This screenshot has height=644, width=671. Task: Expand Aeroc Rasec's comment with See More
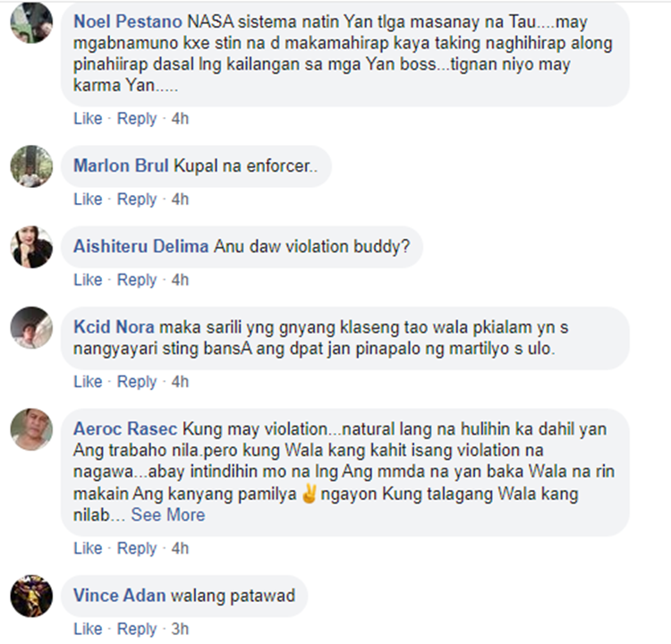(x=168, y=515)
